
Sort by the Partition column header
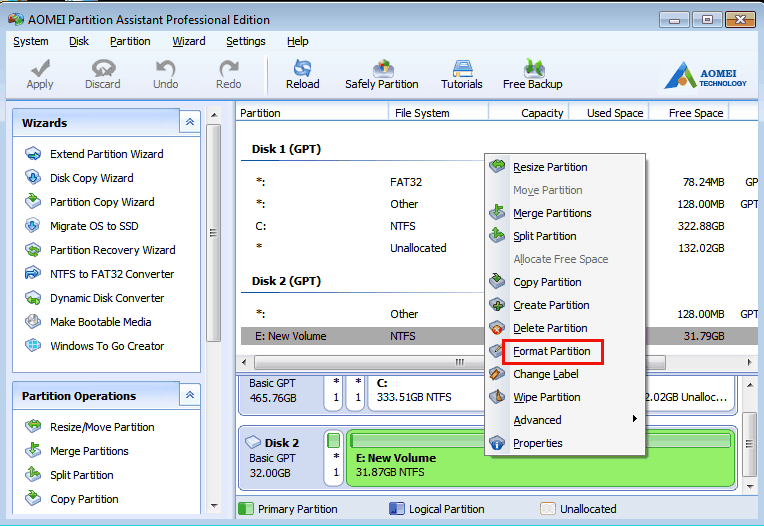click(312, 113)
